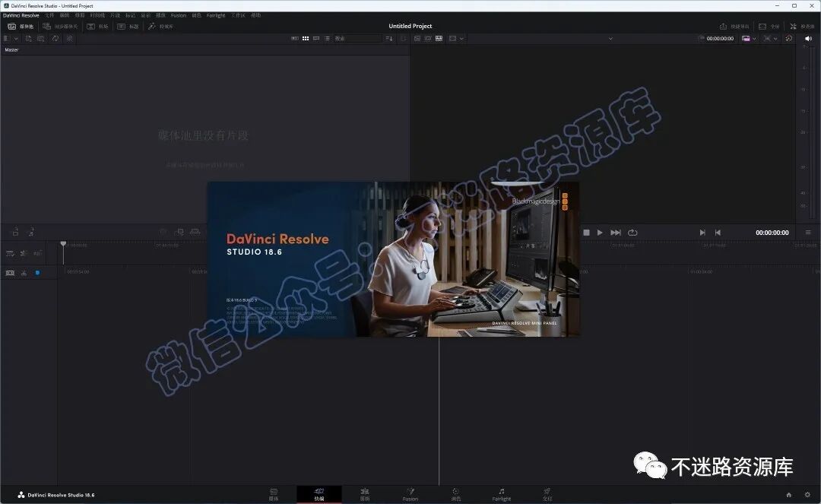This screenshot has width=821, height=504.
Task: Click the import media folder icon
Action: pos(41,39)
